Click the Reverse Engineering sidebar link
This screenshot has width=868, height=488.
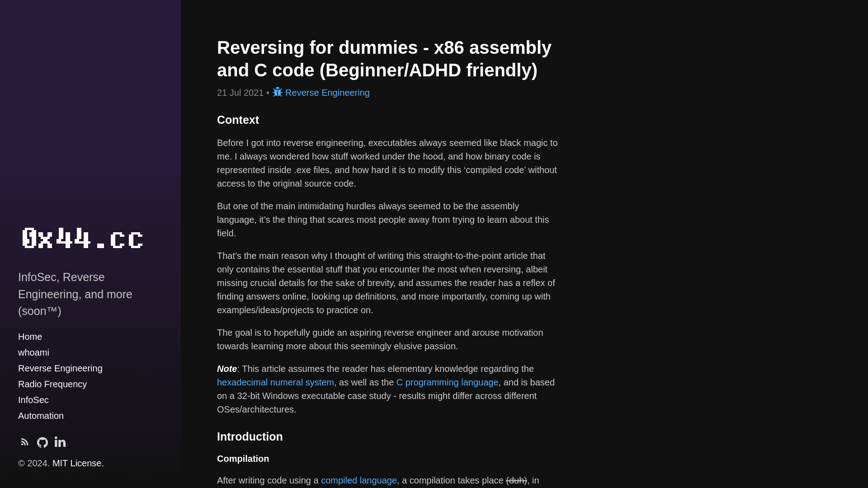[60, 368]
